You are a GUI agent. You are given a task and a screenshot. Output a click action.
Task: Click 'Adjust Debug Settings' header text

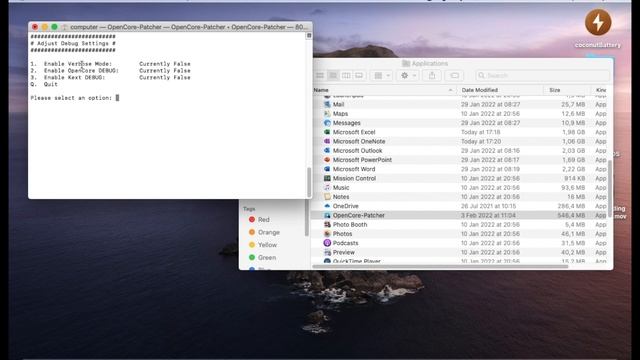[x=73, y=43]
